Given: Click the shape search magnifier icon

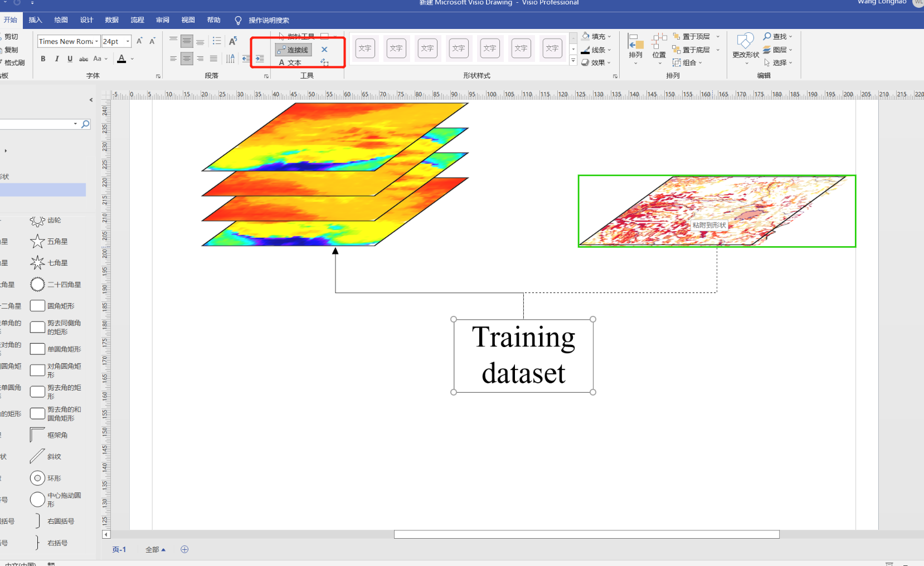Looking at the screenshot, I should tap(85, 124).
